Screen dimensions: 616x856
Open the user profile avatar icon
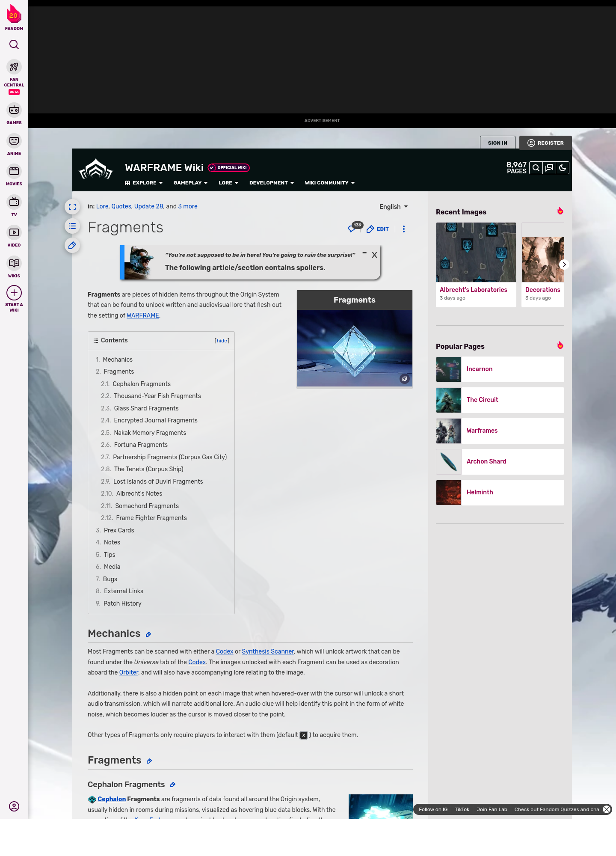tap(14, 806)
